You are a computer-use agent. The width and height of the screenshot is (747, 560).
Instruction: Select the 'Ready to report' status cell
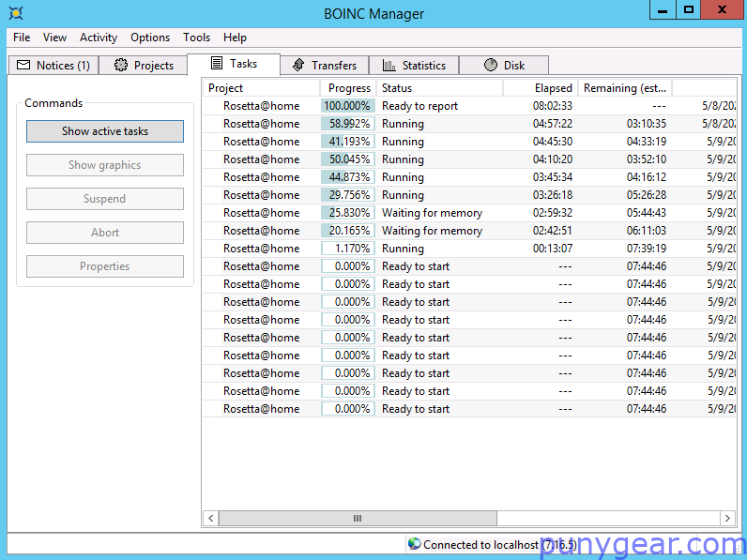pyautogui.click(x=419, y=106)
